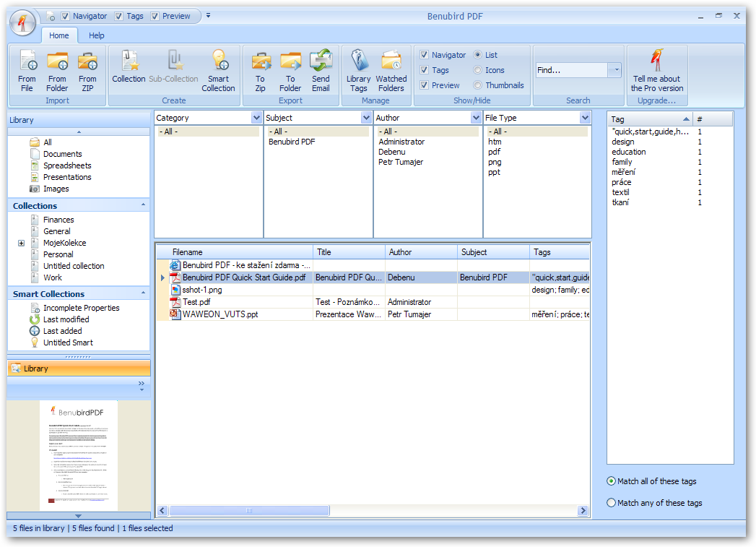
Task: Open the Author filter dropdown
Action: (477, 118)
